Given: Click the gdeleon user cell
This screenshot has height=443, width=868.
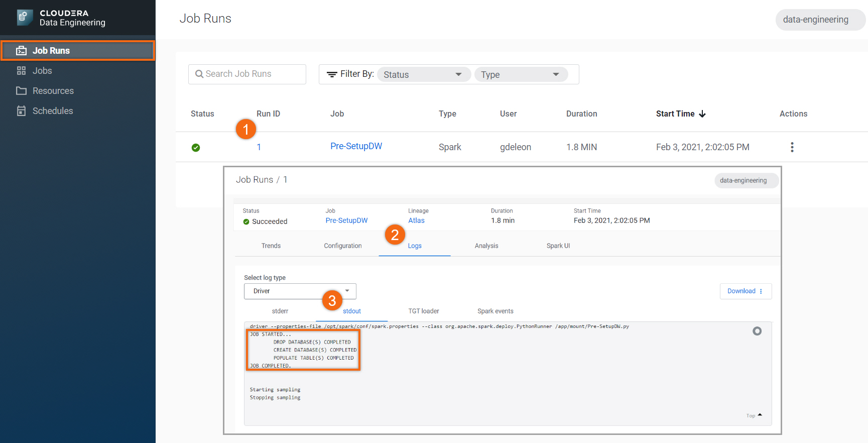Looking at the screenshot, I should (516, 147).
